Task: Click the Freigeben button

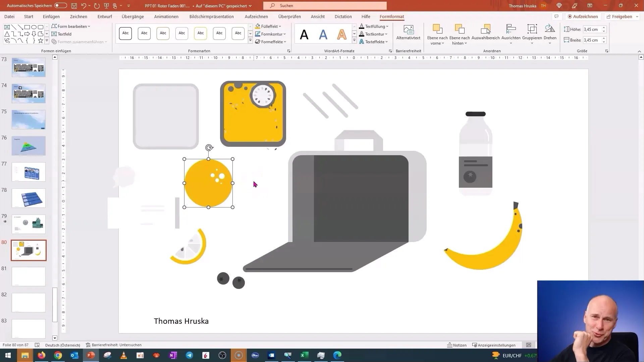Action: tap(622, 16)
